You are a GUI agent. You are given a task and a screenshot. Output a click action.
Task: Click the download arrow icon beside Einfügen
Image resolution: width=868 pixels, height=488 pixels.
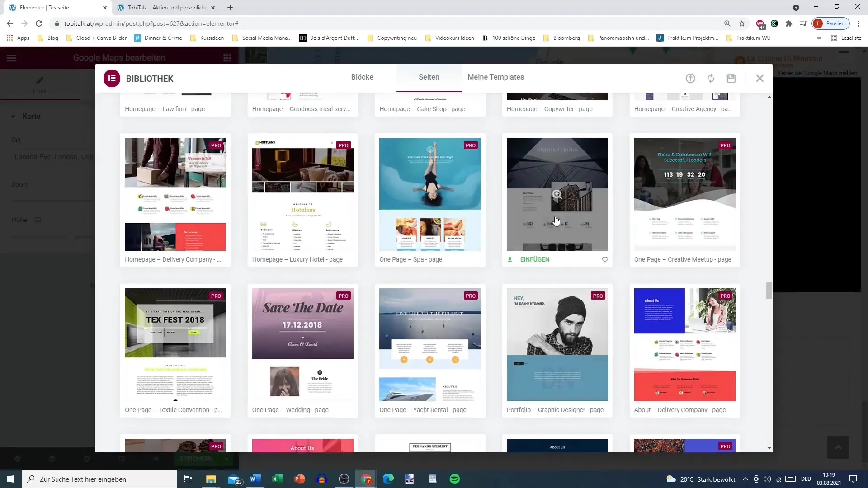tap(510, 259)
